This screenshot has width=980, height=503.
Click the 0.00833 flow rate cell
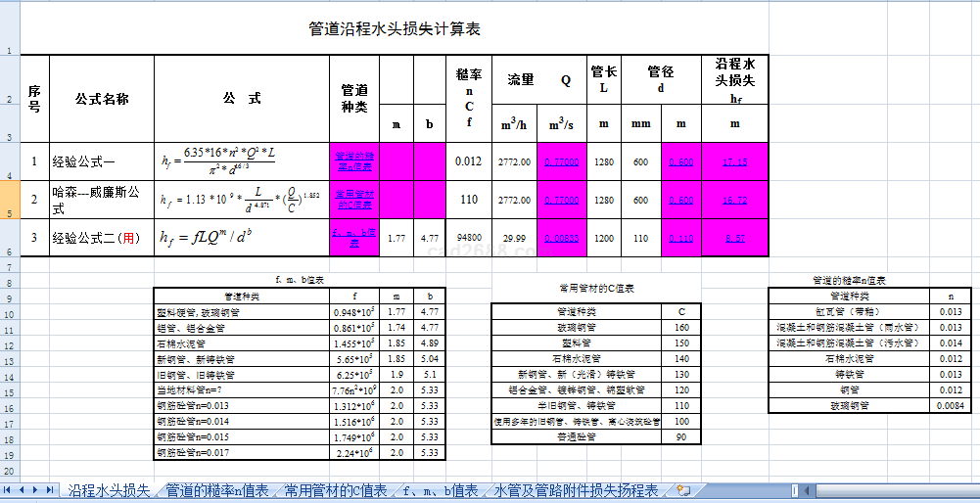tap(561, 238)
